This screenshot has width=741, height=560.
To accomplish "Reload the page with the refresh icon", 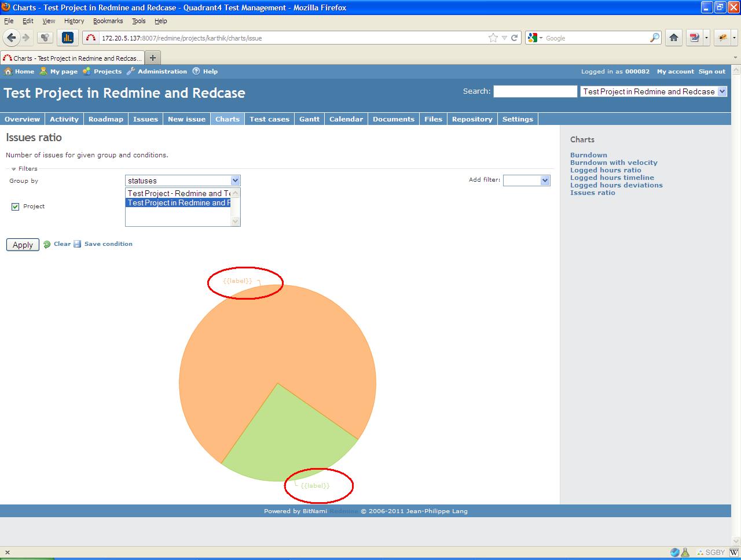I will [x=514, y=38].
